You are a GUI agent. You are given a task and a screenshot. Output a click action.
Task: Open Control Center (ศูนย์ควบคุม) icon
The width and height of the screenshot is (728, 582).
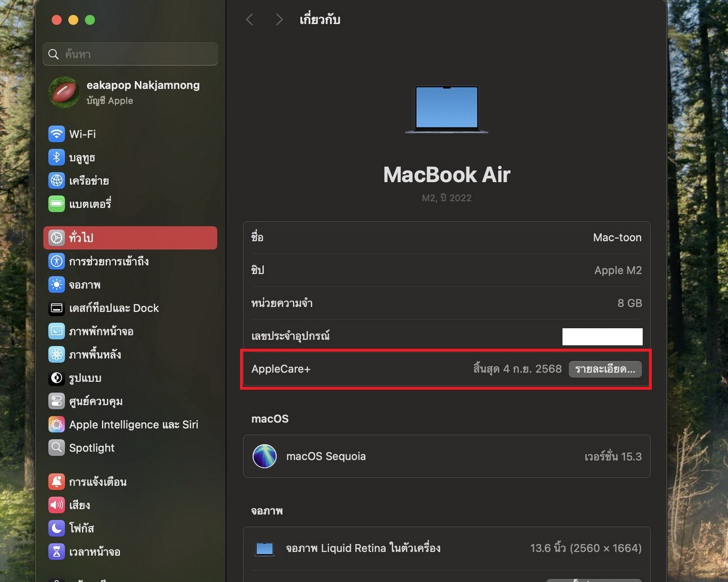pos(56,401)
